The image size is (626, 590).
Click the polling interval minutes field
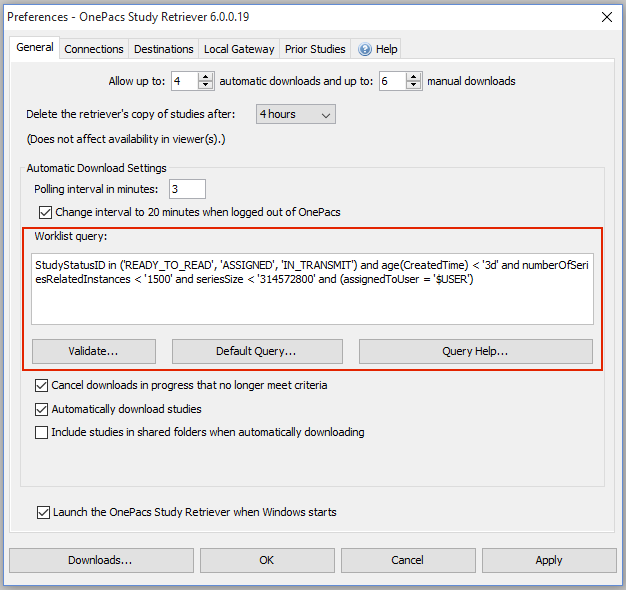coord(187,189)
